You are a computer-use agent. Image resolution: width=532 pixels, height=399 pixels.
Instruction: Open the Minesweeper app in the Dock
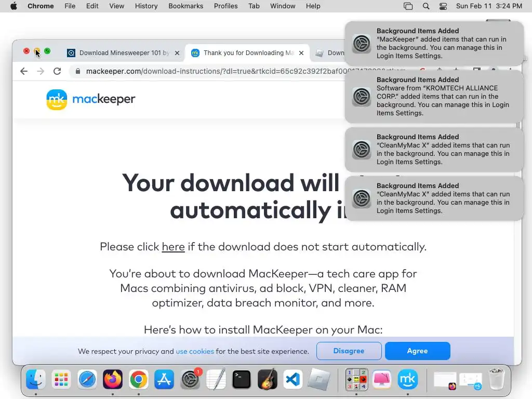click(356, 379)
